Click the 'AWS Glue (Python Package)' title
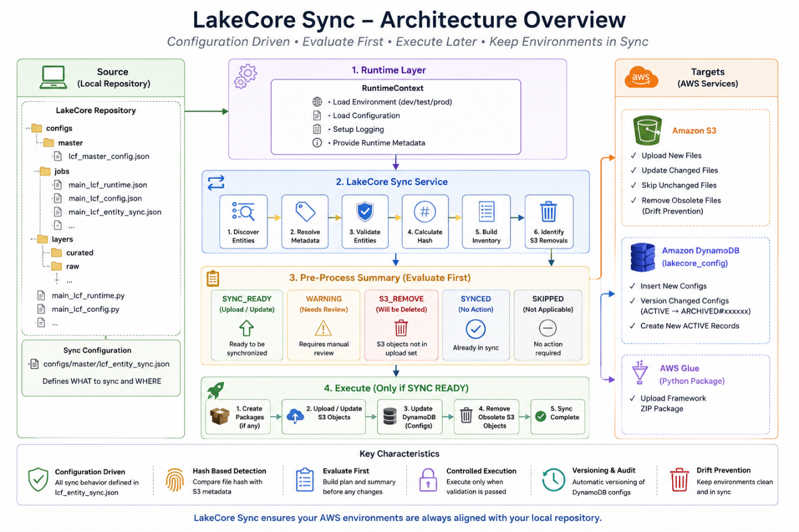 coord(692,375)
